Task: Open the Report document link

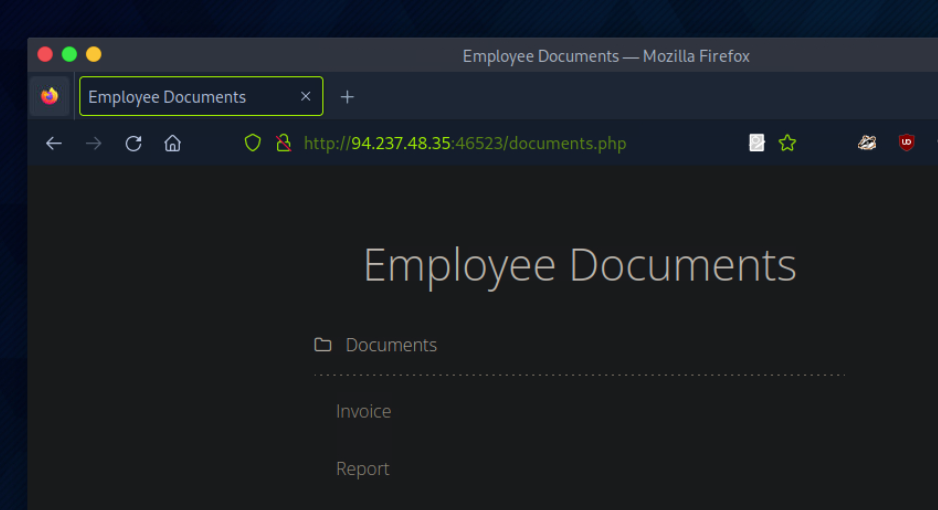Action: 362,469
